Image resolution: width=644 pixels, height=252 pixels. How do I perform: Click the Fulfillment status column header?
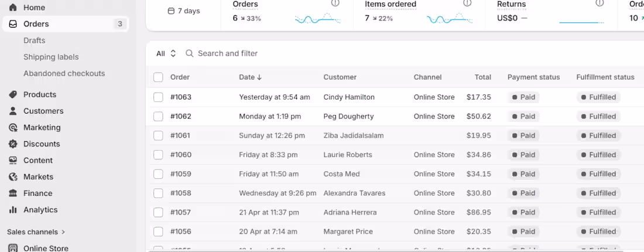click(605, 77)
